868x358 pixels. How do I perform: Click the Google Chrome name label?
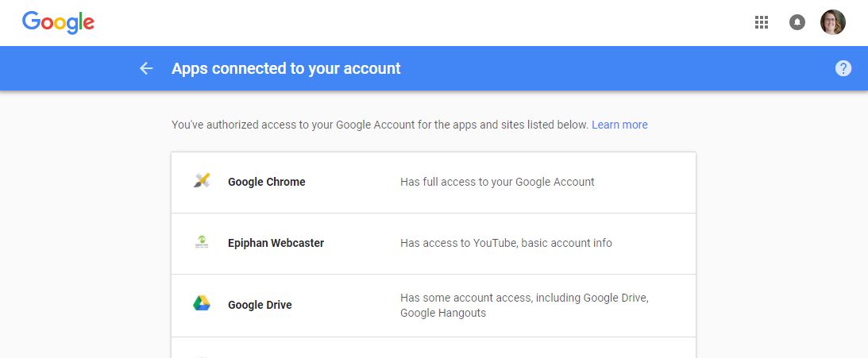tap(266, 182)
